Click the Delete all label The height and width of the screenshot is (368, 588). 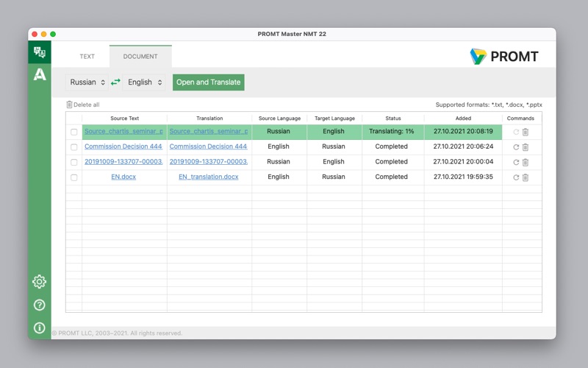point(86,105)
